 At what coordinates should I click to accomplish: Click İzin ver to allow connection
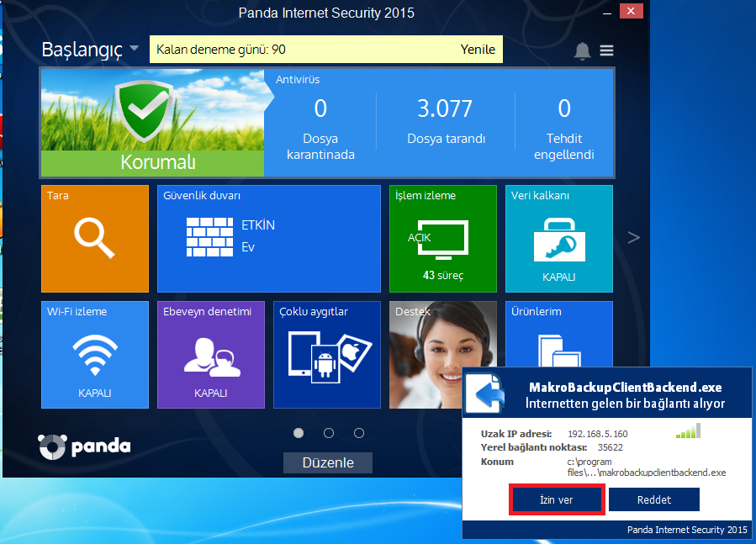557,499
